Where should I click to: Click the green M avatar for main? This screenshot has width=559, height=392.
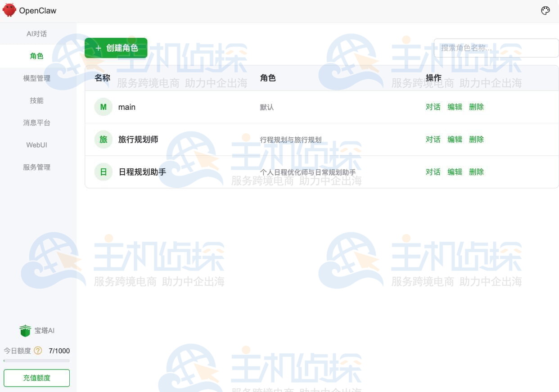pos(103,107)
